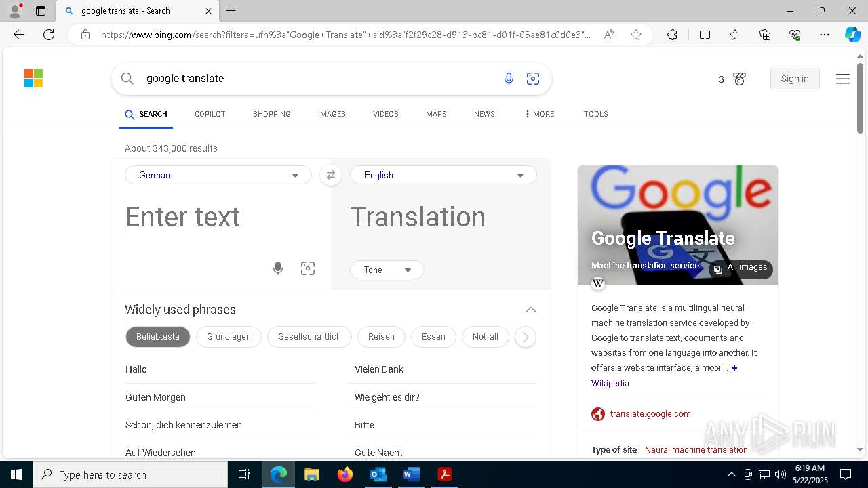
Task: Close the google translate tab
Action: [x=208, y=11]
